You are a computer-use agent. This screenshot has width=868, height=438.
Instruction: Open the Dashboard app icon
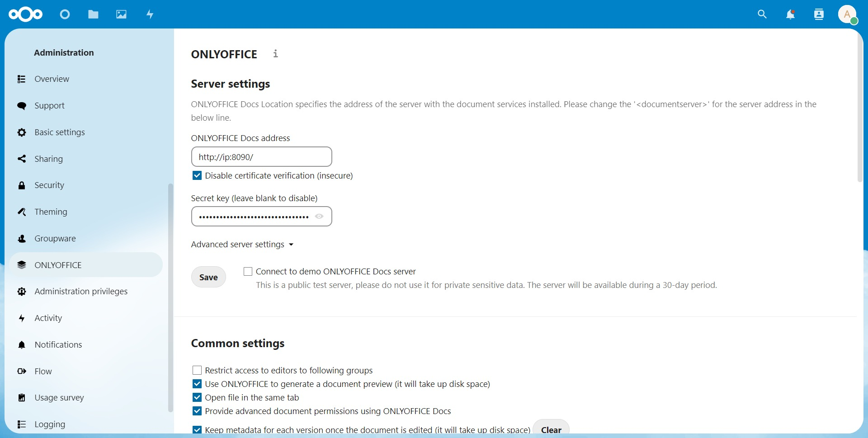coord(65,14)
